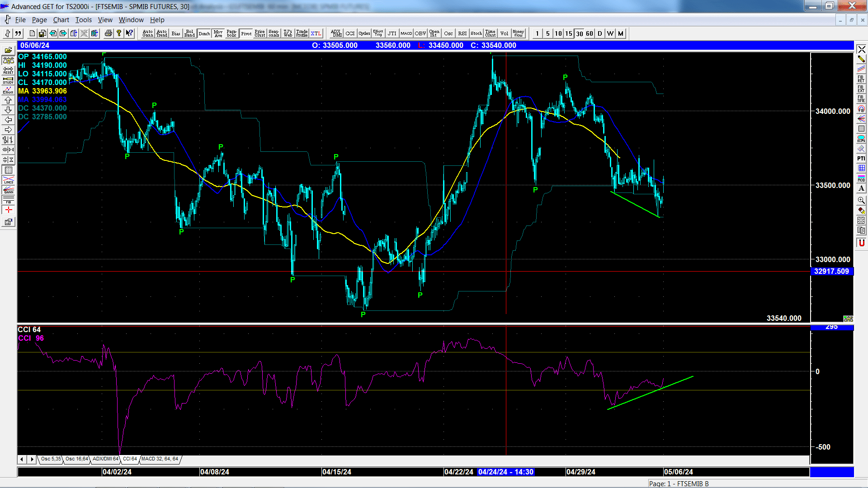
Task: Click the MACD indicator button in toolbar
Action: coord(406,33)
